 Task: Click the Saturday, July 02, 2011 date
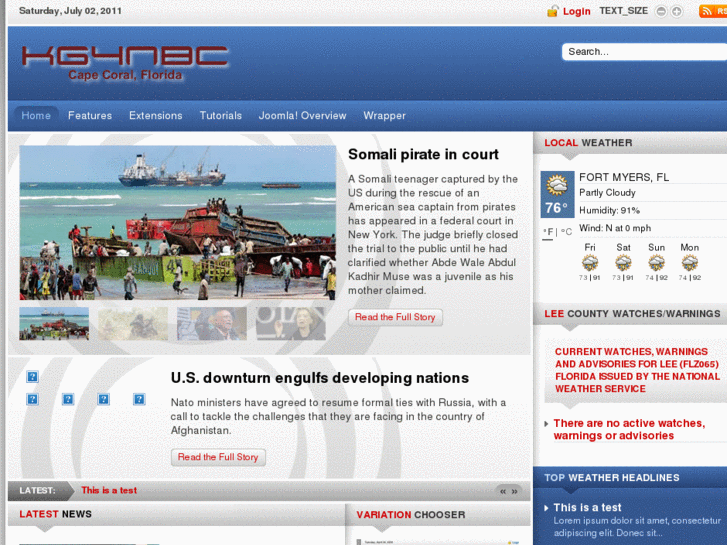coord(70,11)
